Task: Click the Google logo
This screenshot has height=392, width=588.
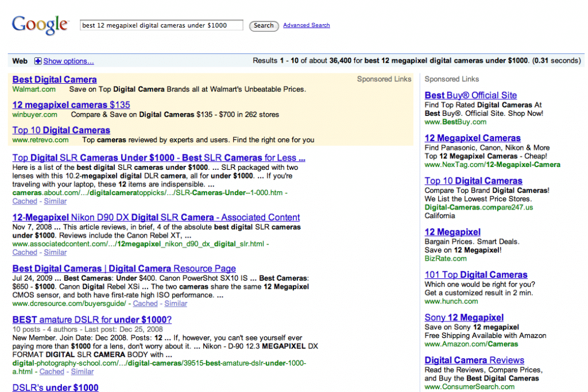Action: (40, 24)
